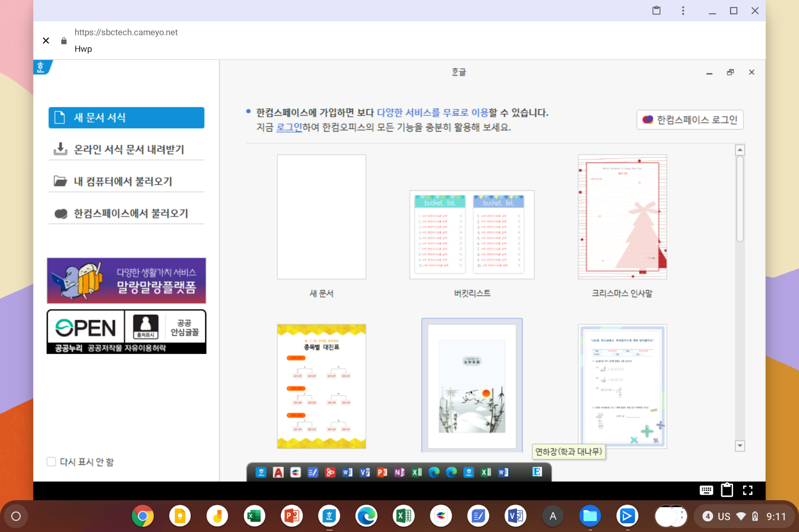
Task: Open the gray A app on the shelf
Action: [552, 516]
